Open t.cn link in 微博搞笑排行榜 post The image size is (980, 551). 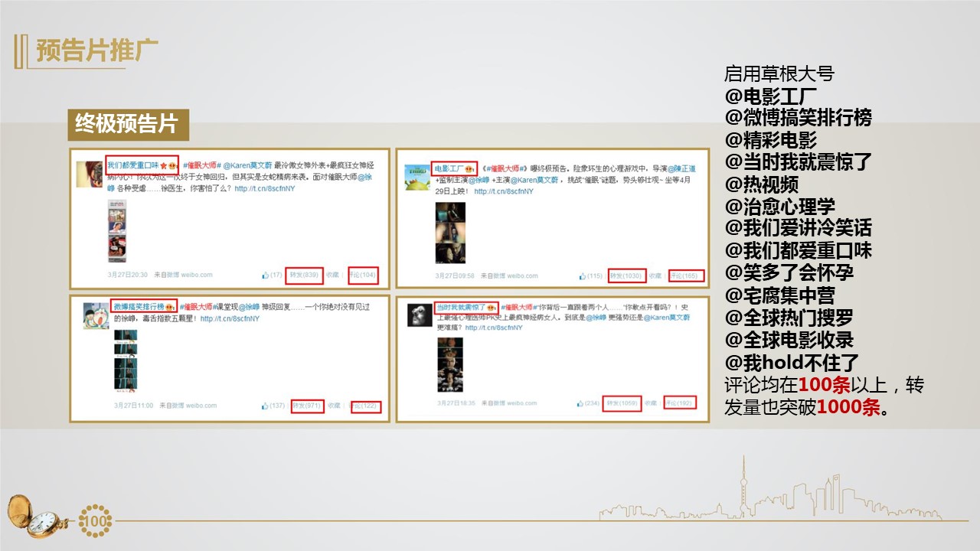click(230, 318)
